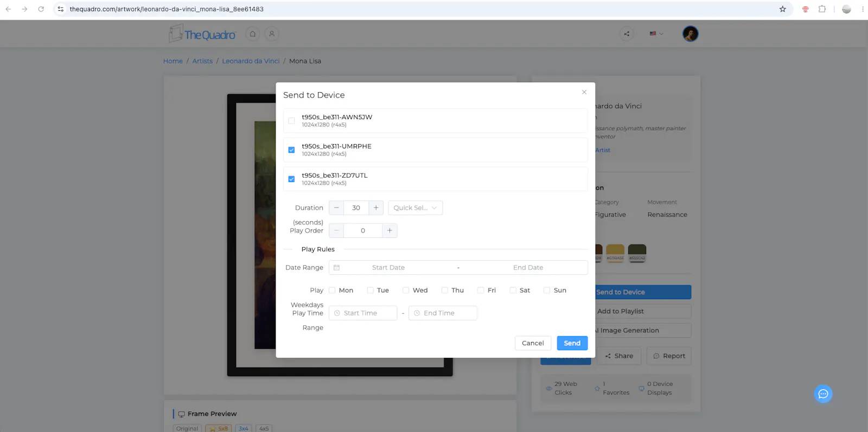Click the Start Time field
Screen dimensions: 868x432
[363, 313]
